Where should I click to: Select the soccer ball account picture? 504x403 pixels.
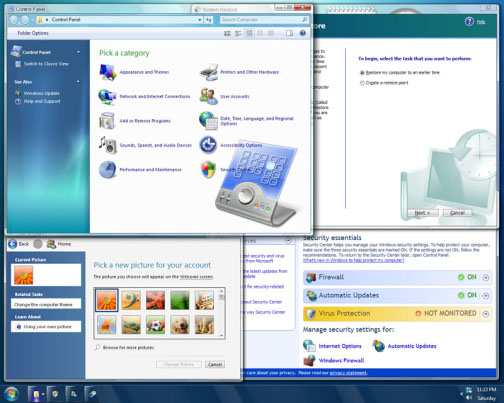pos(155,325)
